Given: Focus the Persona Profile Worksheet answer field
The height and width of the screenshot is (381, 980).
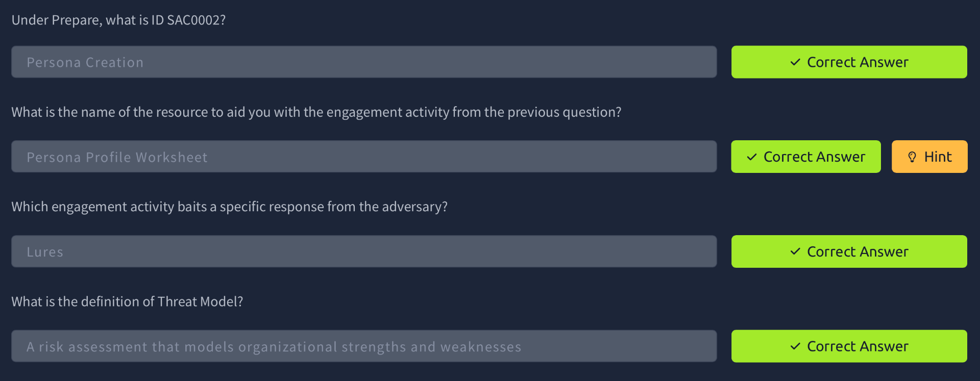Looking at the screenshot, I should [x=364, y=157].
